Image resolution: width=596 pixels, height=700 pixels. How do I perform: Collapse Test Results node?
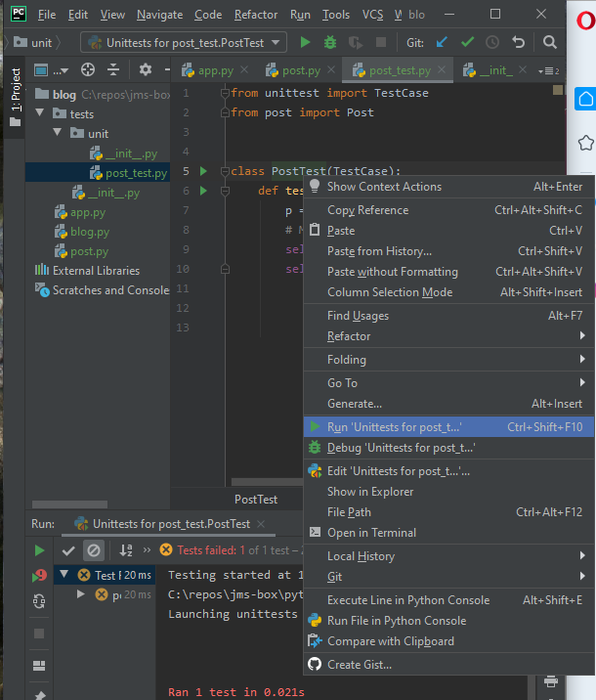[x=64, y=575]
